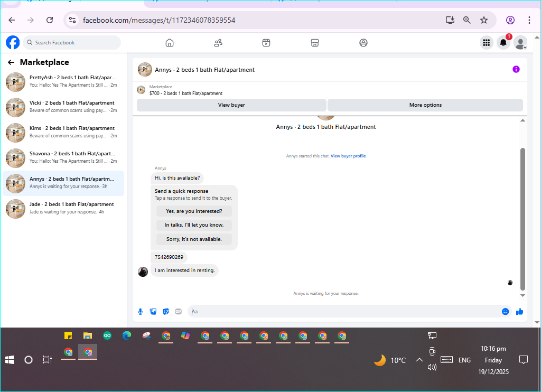Screen dimensions: 541x392
Task: Click the 7542690269 message bubble
Action: pos(169,257)
